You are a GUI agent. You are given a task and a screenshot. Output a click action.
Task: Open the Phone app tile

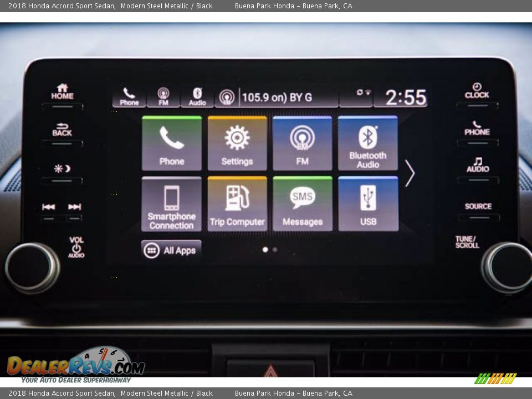pyautogui.click(x=172, y=144)
